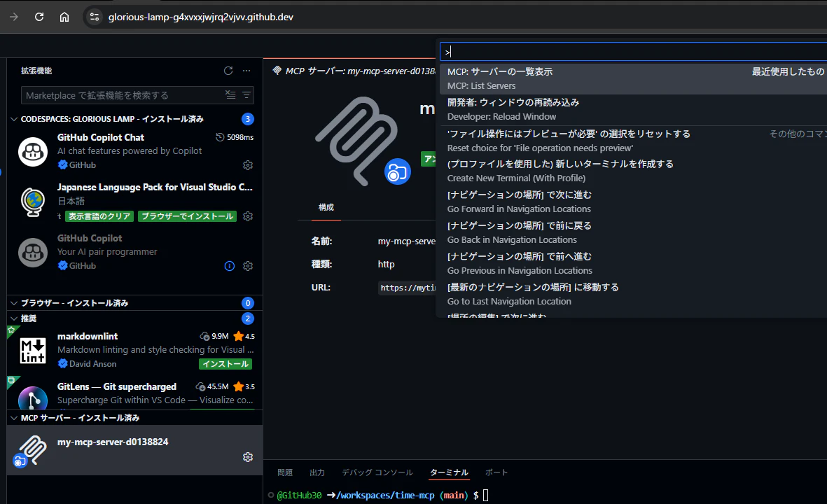Open site information icon beside the URL
Screen dimensions: 827x504
[95, 17]
